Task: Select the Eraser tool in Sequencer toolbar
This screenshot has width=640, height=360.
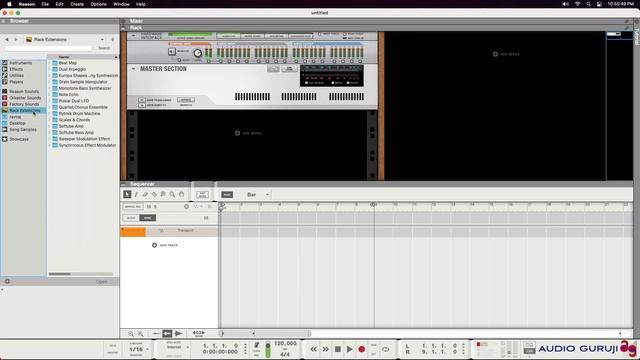Action: point(145,194)
